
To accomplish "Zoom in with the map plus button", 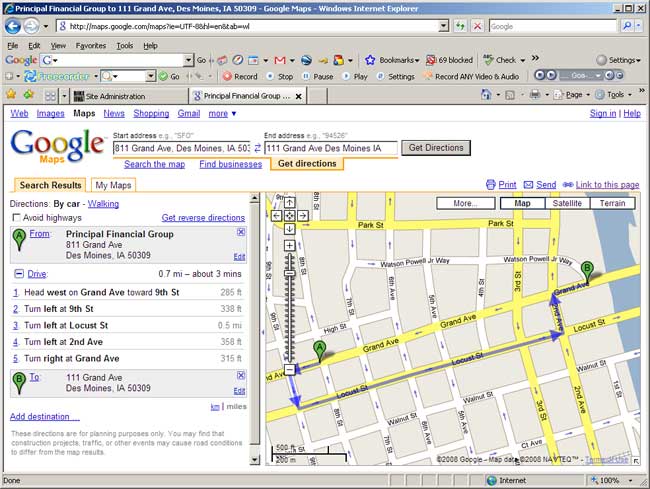I will pos(289,245).
